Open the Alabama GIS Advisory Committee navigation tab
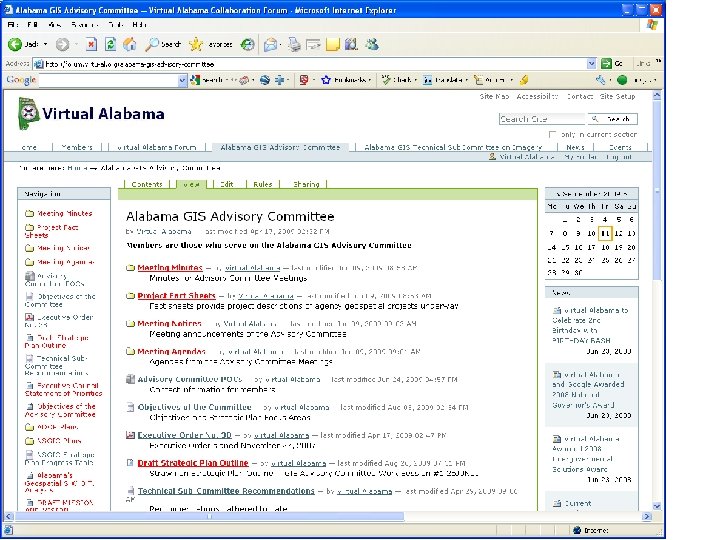The image size is (720, 540). [280, 147]
